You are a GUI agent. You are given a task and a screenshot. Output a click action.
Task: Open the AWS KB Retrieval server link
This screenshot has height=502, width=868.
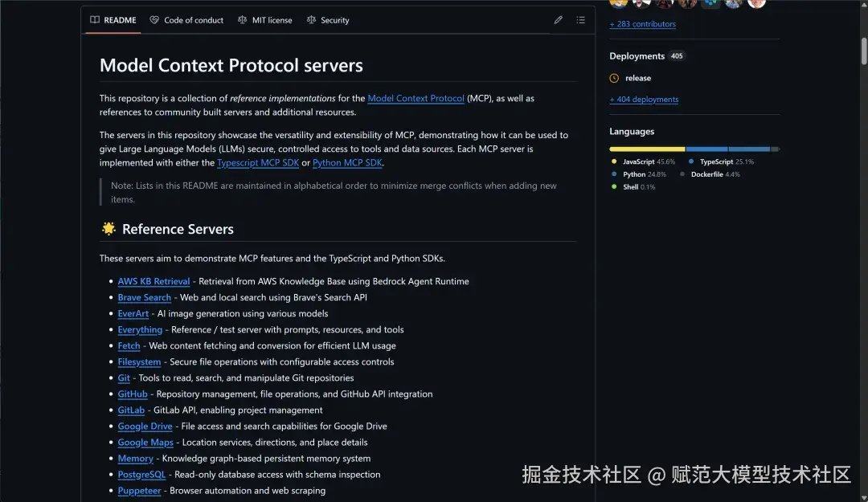click(154, 281)
